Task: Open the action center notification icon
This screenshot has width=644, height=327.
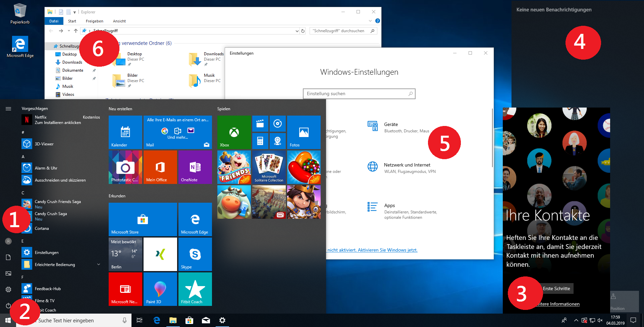Action: pos(633,321)
